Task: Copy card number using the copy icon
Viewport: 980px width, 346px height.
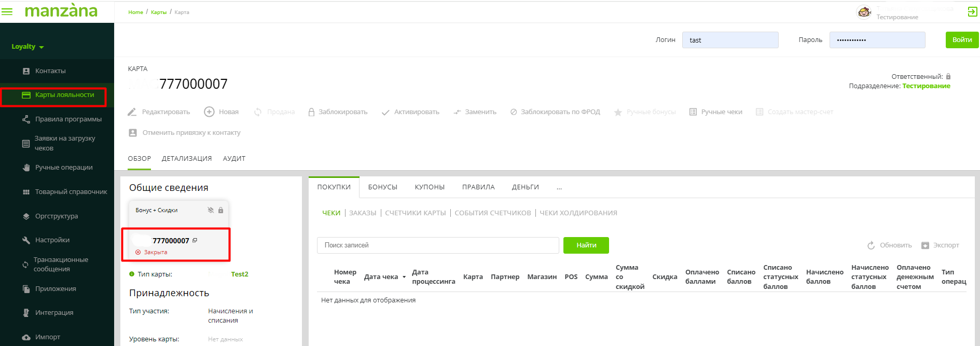Action: click(x=195, y=240)
